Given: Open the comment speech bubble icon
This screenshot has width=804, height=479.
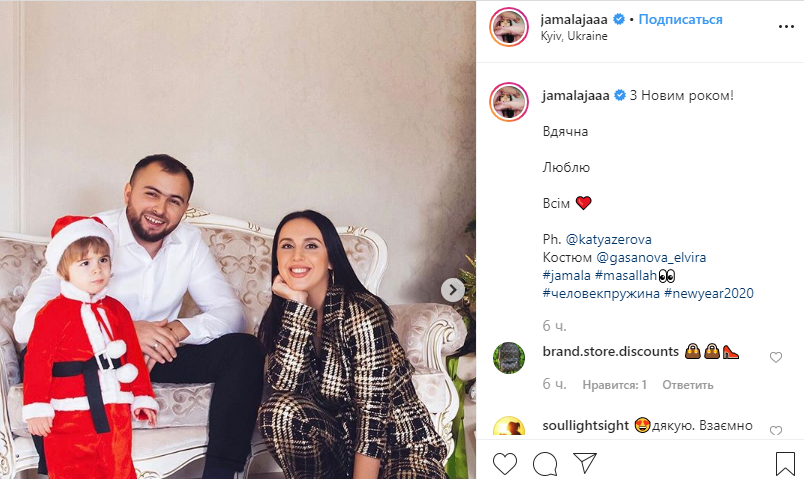Looking at the screenshot, I should (545, 464).
